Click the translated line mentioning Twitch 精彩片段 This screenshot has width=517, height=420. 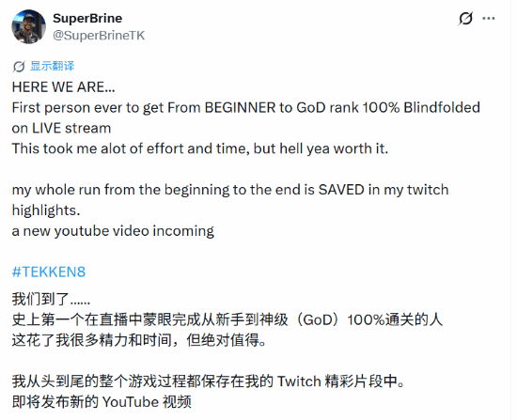(209, 381)
